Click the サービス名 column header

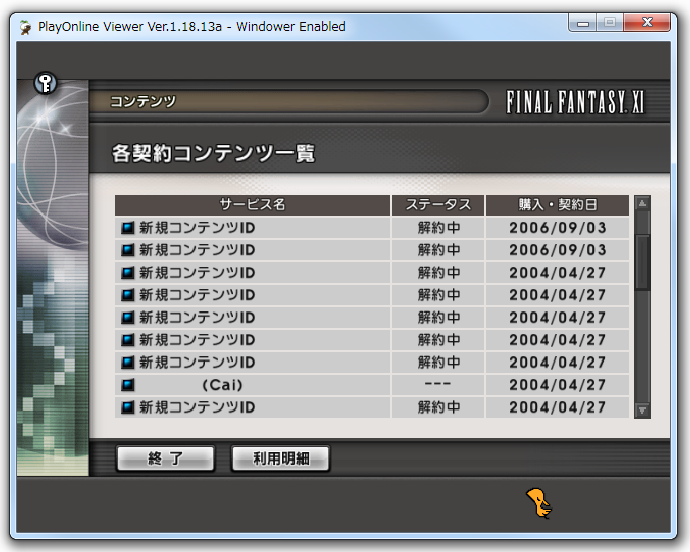click(252, 205)
